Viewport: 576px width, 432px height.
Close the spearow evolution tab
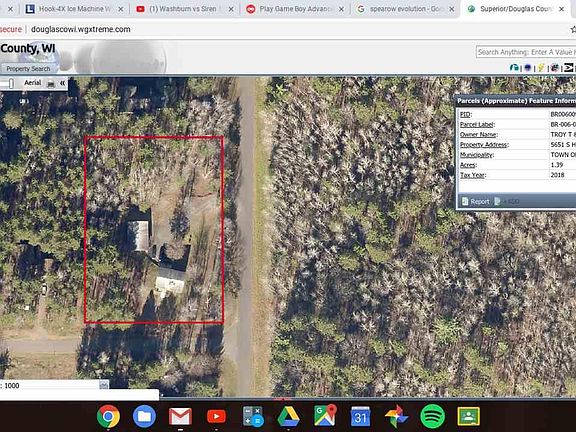452,9
